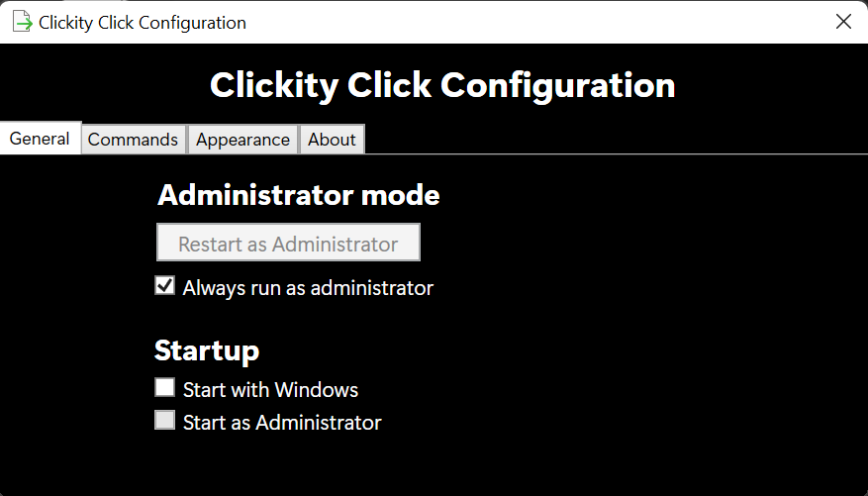868x496 pixels.
Task: Tick the Start as Administrator checkbox
Action: click(165, 420)
